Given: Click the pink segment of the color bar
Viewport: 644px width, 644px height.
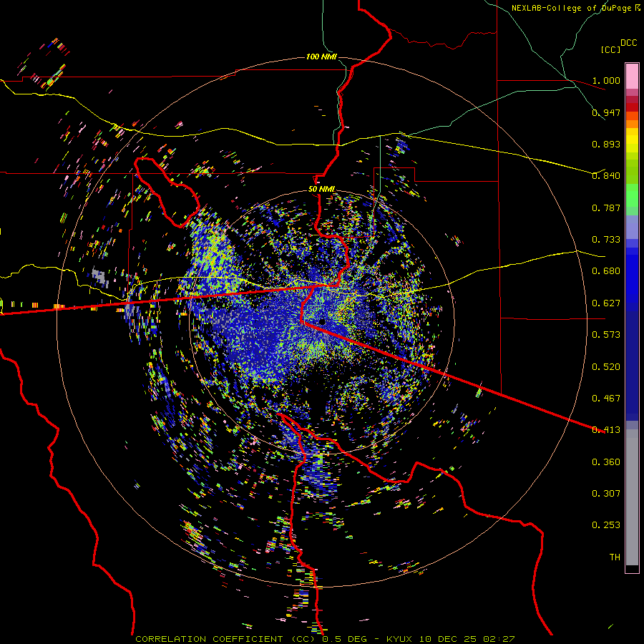Looking at the screenshot, I should 632,76.
